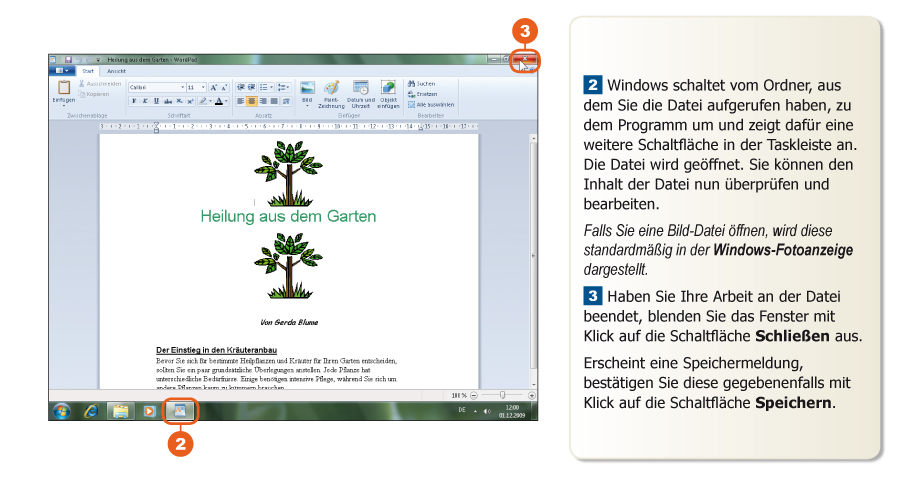Toggle italic formatting (K) button

(x=145, y=101)
